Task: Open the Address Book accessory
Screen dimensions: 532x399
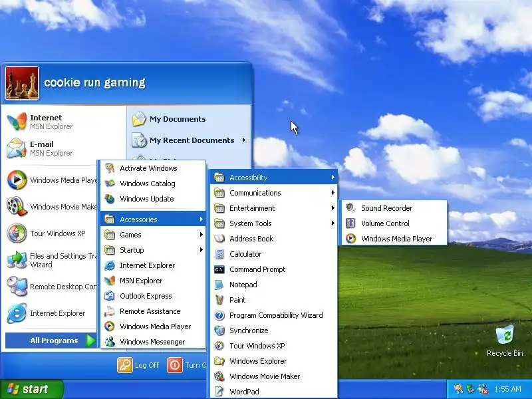Action: tap(273, 239)
